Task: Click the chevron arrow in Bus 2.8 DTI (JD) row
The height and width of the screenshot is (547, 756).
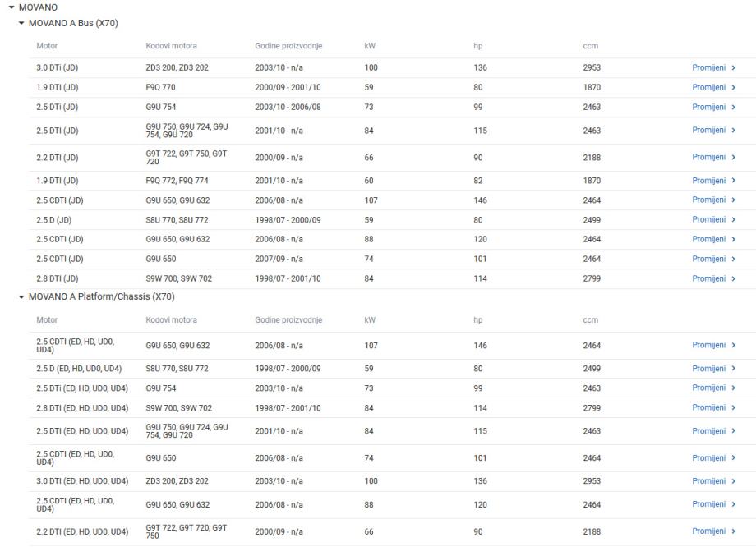Action: [733, 278]
